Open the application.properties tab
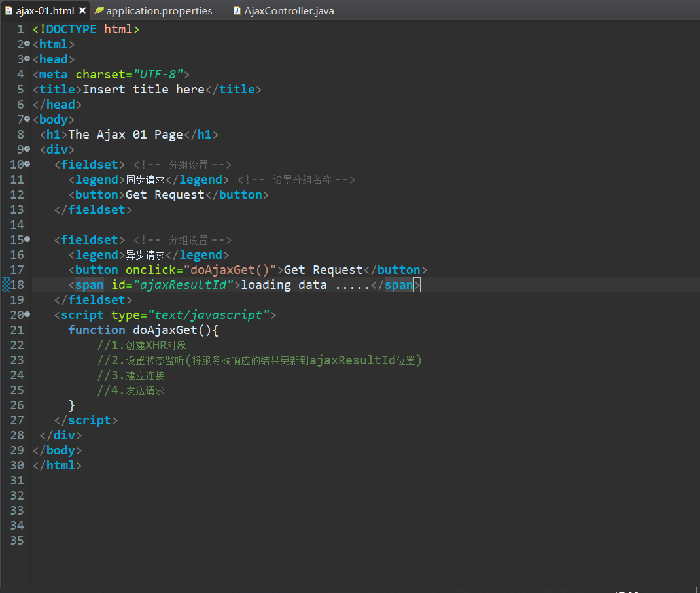The width and height of the screenshot is (700, 593). click(x=159, y=10)
